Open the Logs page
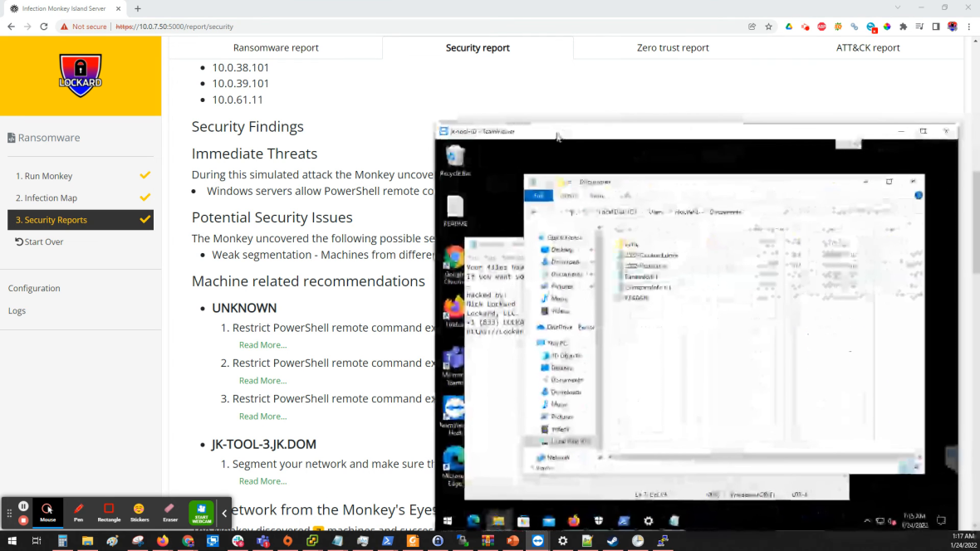Screen dimensions: 980x551 tap(17, 310)
